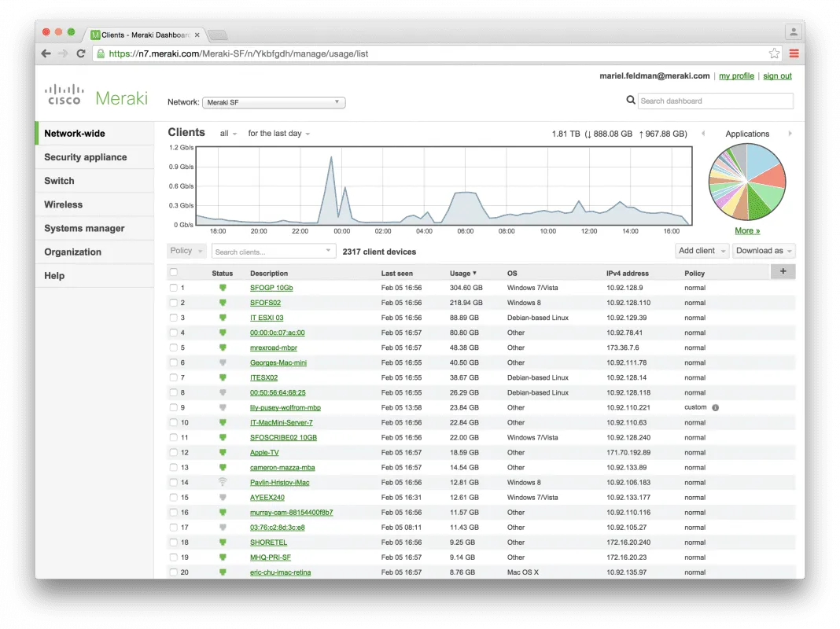The image size is (840, 629).
Task: Click the Search dashboard input field
Action: pos(715,101)
